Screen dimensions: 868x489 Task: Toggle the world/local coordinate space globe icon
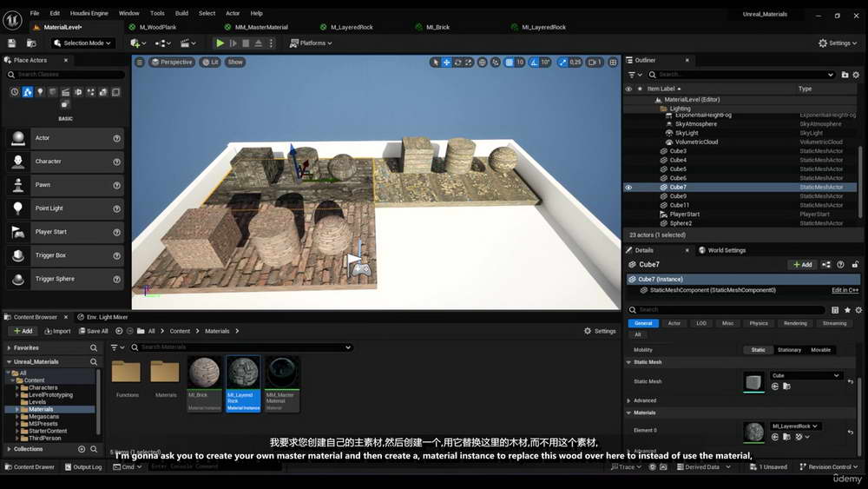(482, 63)
